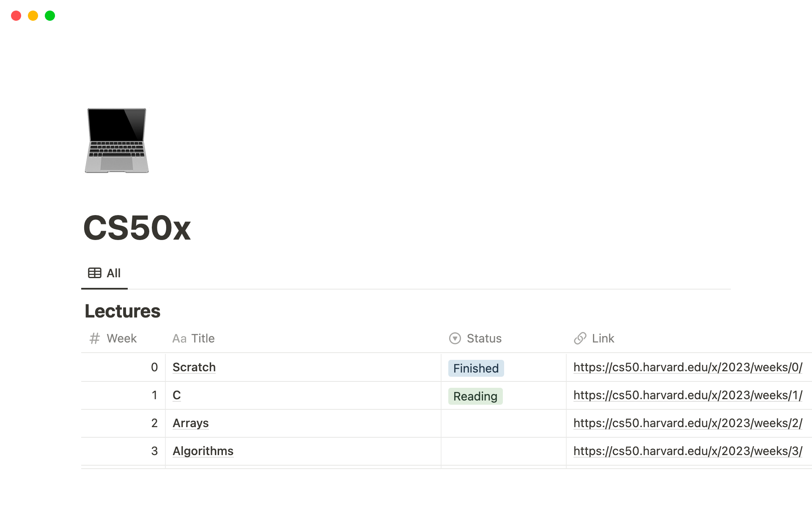Click the yellow minimize window button
Viewport: 812px width, 508px height.
pyautogui.click(x=33, y=16)
